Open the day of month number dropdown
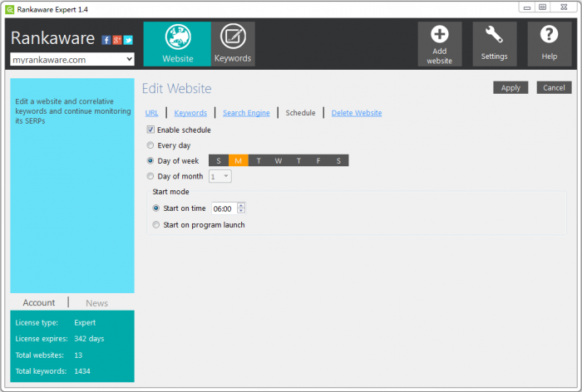Screen dimensions: 582x392 coord(220,177)
